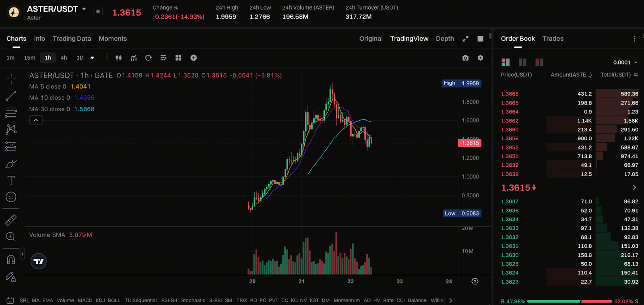644x305 pixels.
Task: Switch to the Depth chart view
Action: [445, 39]
